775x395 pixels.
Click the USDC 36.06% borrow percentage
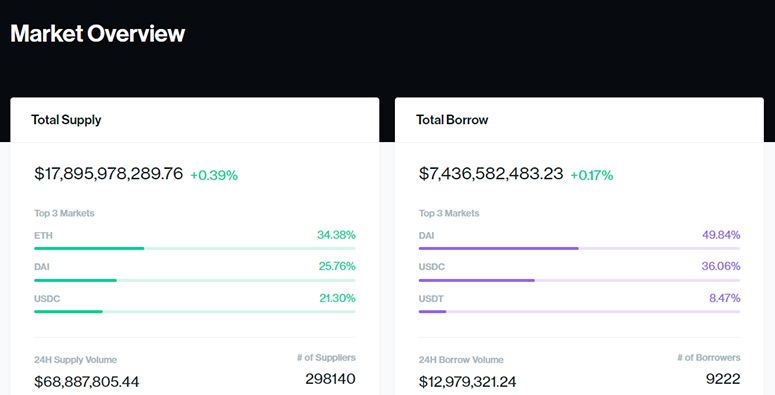click(721, 266)
